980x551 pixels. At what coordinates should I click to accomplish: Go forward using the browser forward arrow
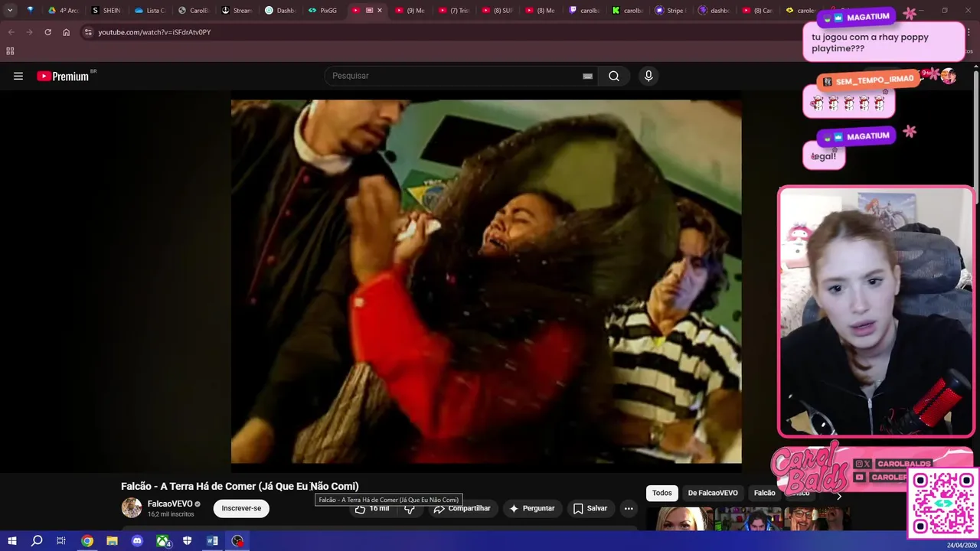tap(29, 32)
